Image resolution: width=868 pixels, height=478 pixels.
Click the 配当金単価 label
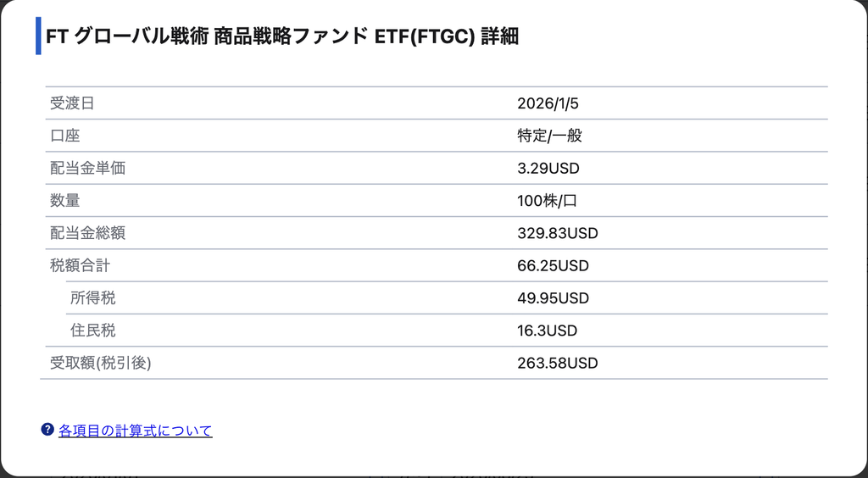[x=87, y=168]
